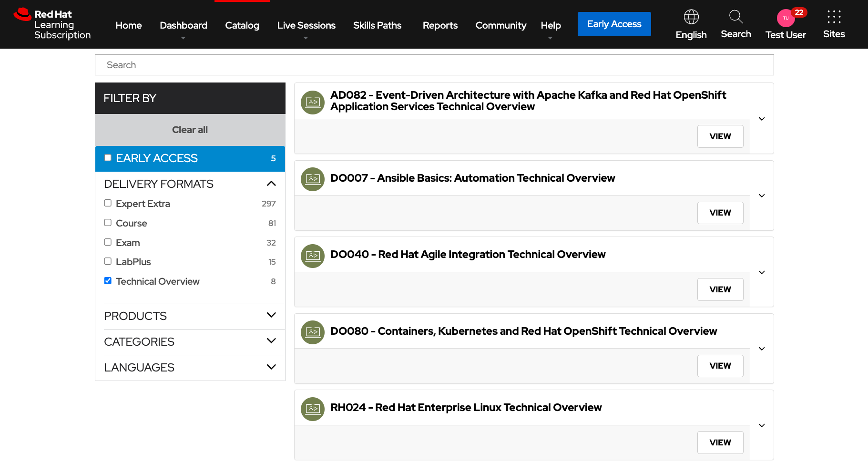Click the AD082 course video thumbnail icon

pyautogui.click(x=312, y=102)
